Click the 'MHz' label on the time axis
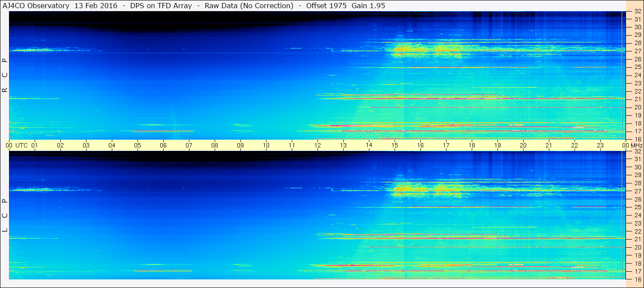This screenshot has height=288, width=644. point(637,145)
